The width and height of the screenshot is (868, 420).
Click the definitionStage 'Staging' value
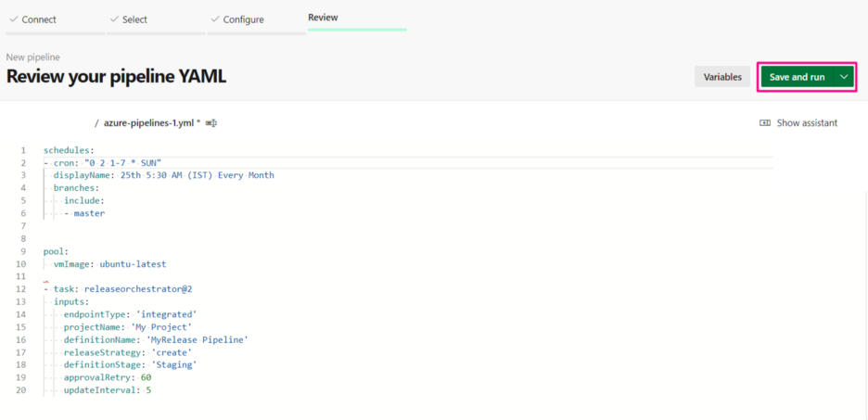[x=173, y=366]
